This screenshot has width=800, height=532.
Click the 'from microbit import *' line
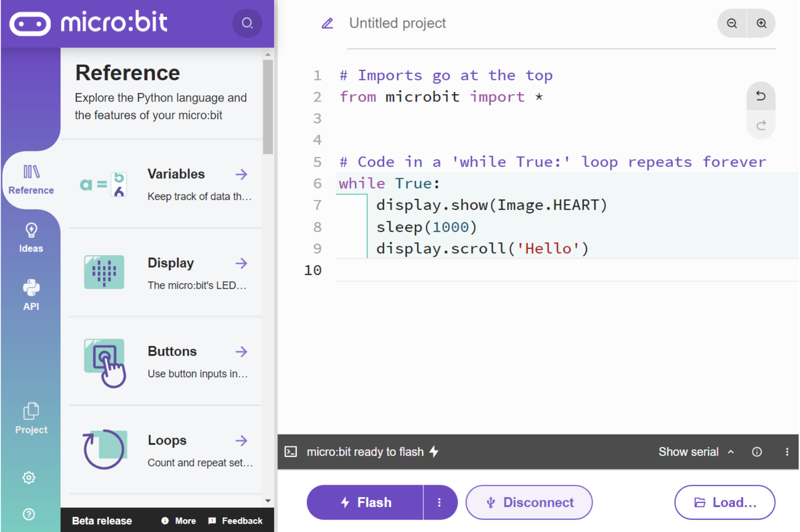click(441, 97)
